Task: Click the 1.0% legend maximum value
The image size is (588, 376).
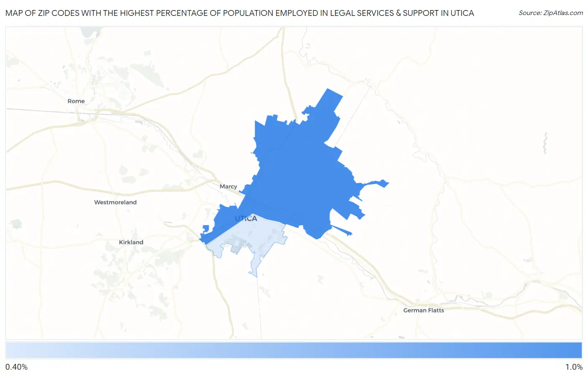Action: [574, 367]
